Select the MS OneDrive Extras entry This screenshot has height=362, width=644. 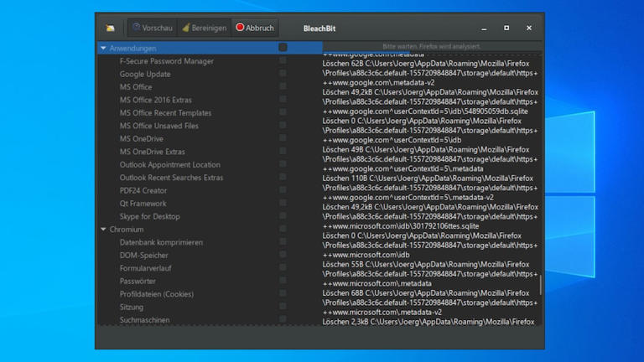(153, 152)
